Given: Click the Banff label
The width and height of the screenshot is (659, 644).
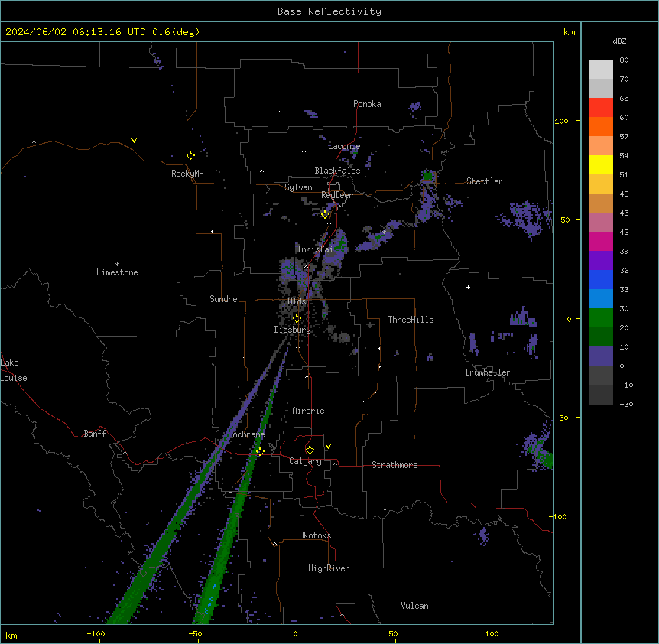Looking at the screenshot, I should coord(95,434).
